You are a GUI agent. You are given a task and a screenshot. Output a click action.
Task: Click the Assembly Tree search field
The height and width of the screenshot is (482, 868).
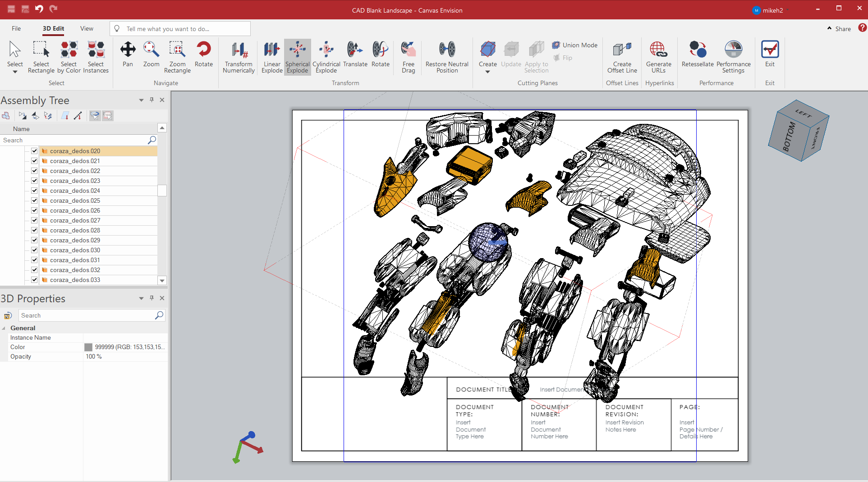(74, 141)
